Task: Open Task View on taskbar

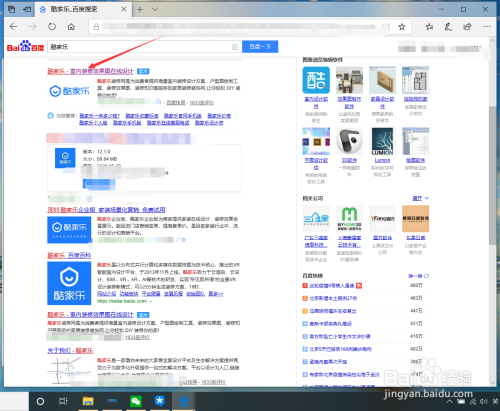Action: 63,401
